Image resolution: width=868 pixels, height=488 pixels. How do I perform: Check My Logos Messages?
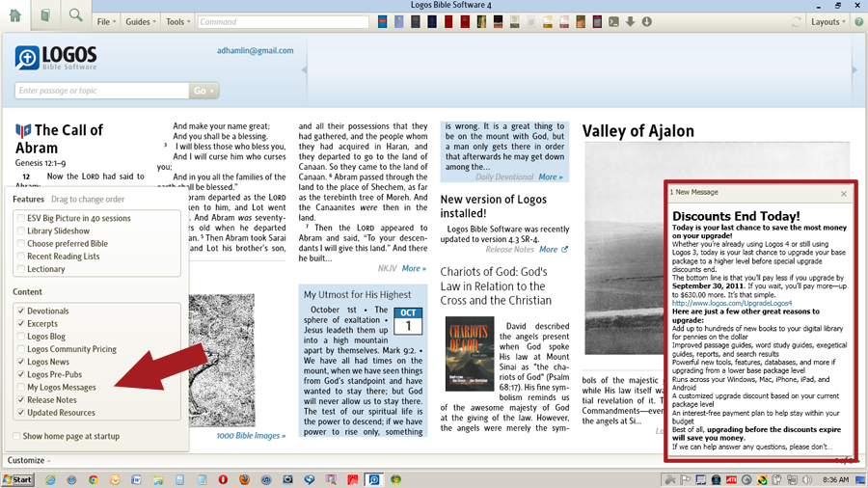click(21, 388)
